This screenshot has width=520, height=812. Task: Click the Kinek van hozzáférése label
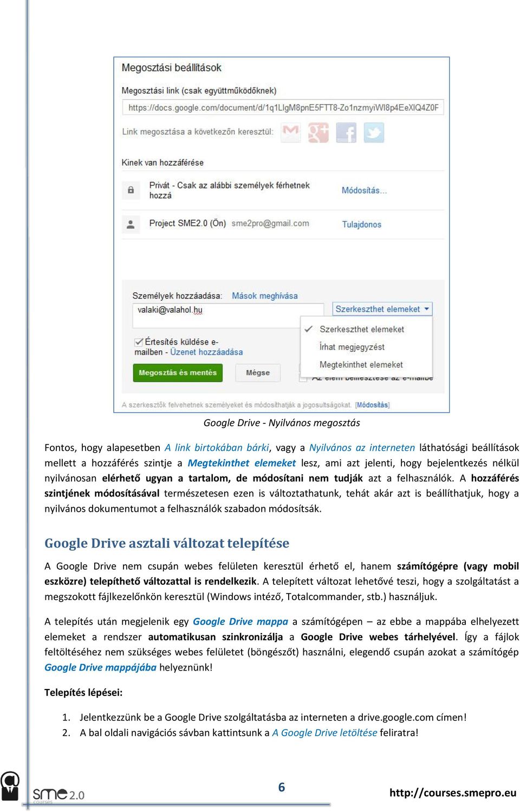tap(162, 163)
